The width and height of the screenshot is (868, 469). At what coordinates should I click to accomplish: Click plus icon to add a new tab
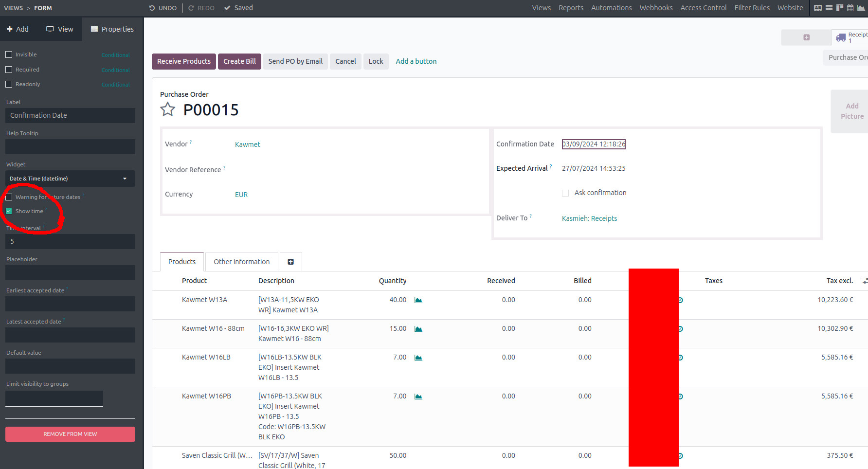(290, 262)
